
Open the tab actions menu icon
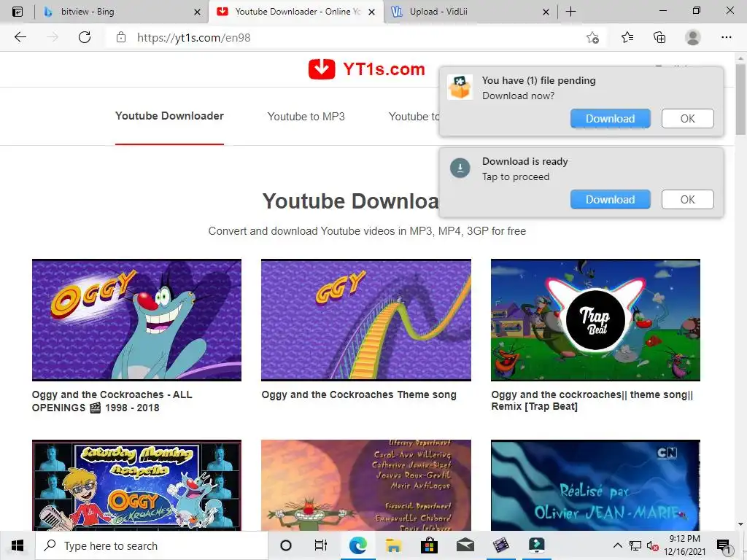coord(18,12)
